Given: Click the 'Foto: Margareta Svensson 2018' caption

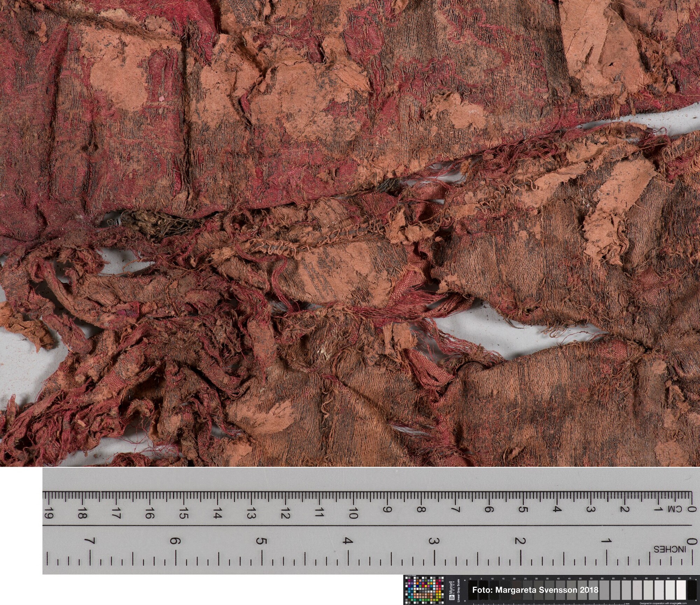Looking at the screenshot, I should point(535,590).
